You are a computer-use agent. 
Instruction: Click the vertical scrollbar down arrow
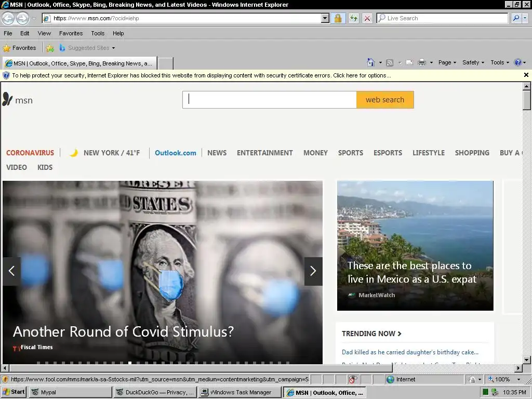526,360
